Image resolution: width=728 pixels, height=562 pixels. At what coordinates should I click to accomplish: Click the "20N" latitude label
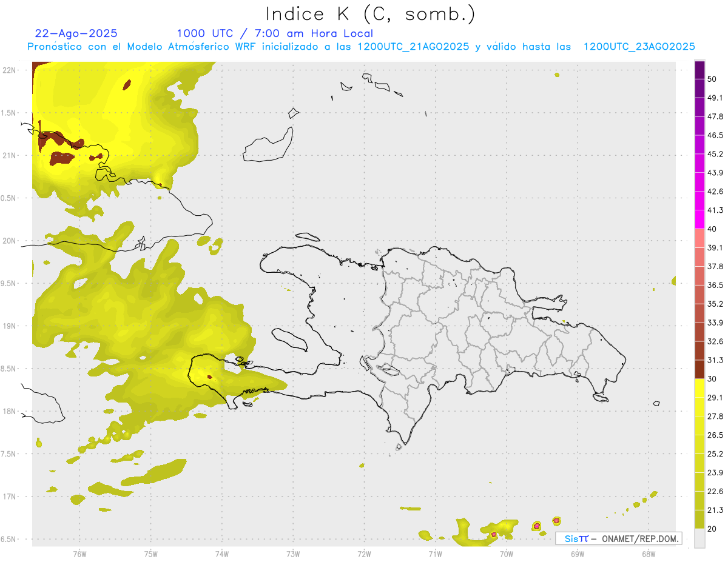[x=10, y=241]
